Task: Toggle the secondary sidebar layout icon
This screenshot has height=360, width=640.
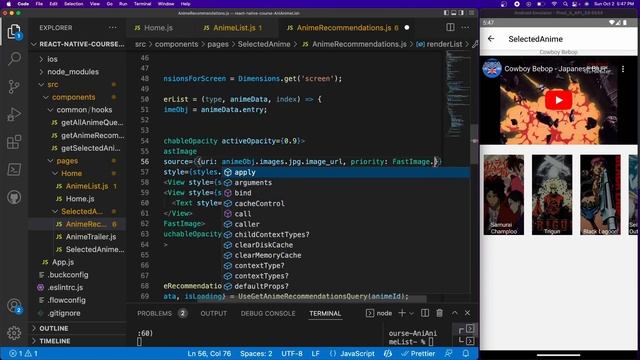Action: coord(461,13)
